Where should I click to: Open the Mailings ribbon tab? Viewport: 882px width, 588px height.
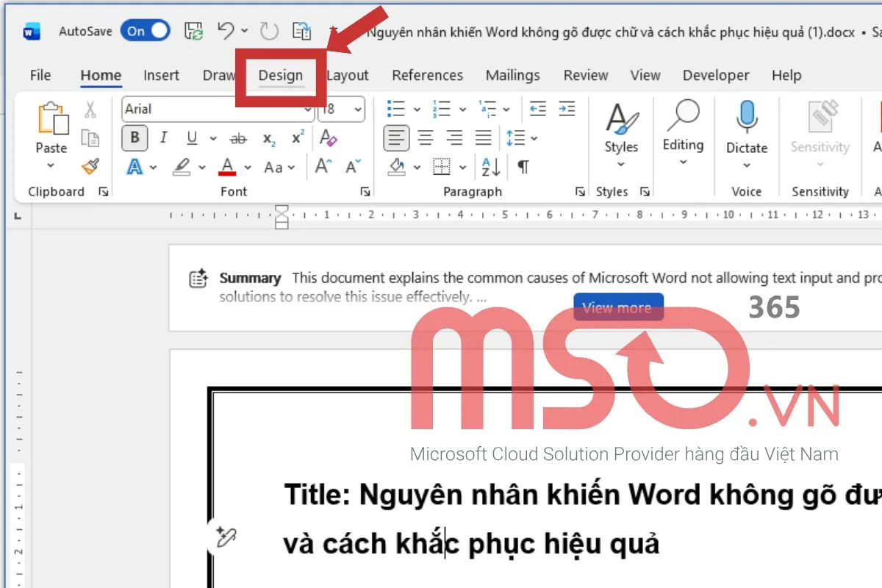click(512, 75)
